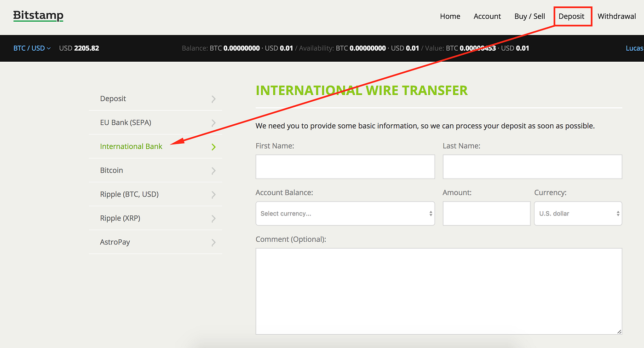This screenshot has height=348, width=644.
Task: Click chevron beside EU Bank (SEPA)
Action: pyautogui.click(x=213, y=123)
